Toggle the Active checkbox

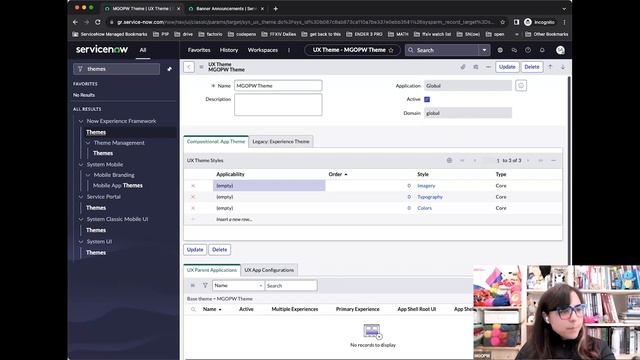click(x=427, y=99)
